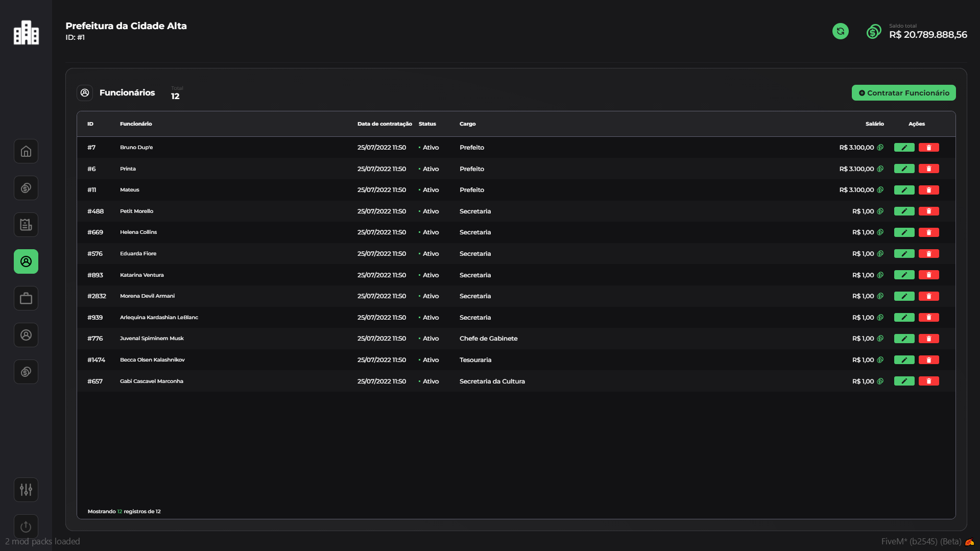This screenshot has height=551, width=980.
Task: Delete employee Juvenal Spiminem Musk
Action: [x=928, y=339]
